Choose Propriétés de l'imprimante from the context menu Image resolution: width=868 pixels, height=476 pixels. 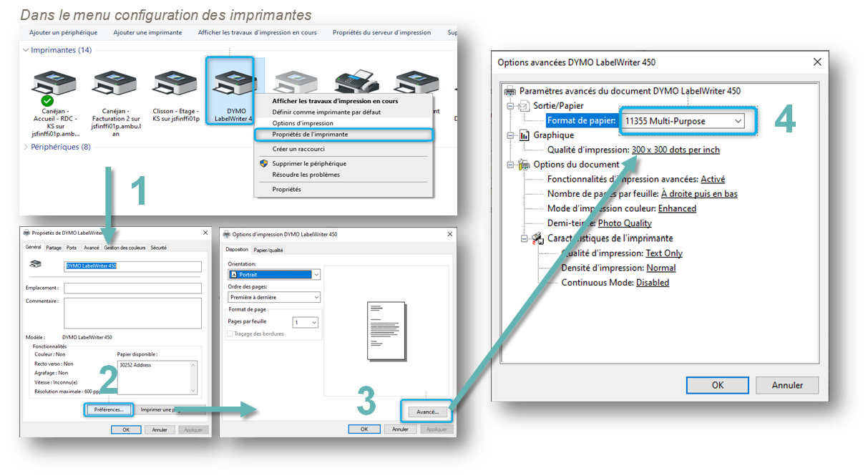click(310, 134)
